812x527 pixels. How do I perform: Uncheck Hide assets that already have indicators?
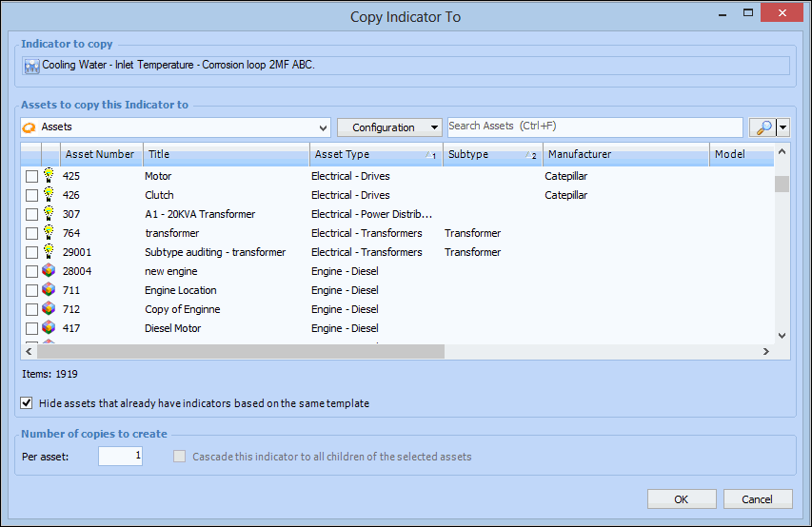coord(27,403)
